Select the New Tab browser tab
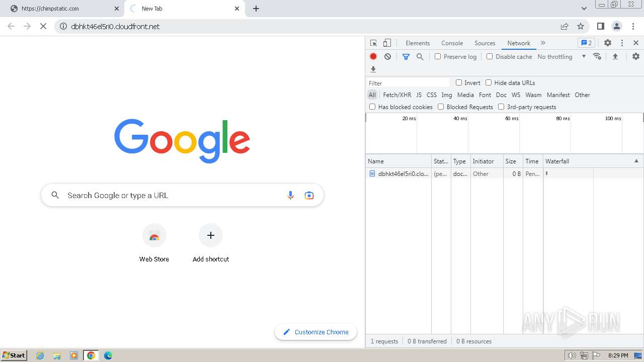 (x=184, y=9)
